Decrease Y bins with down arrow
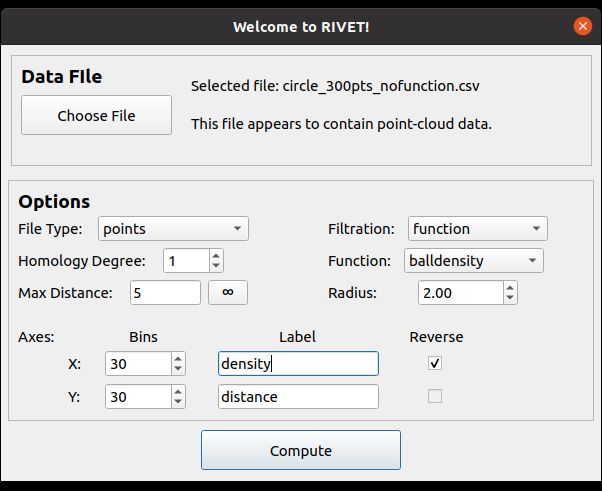602x491 pixels. point(178,402)
